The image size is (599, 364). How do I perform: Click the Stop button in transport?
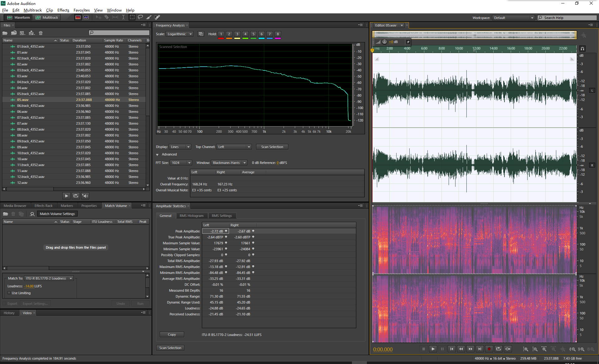pyautogui.click(x=424, y=349)
